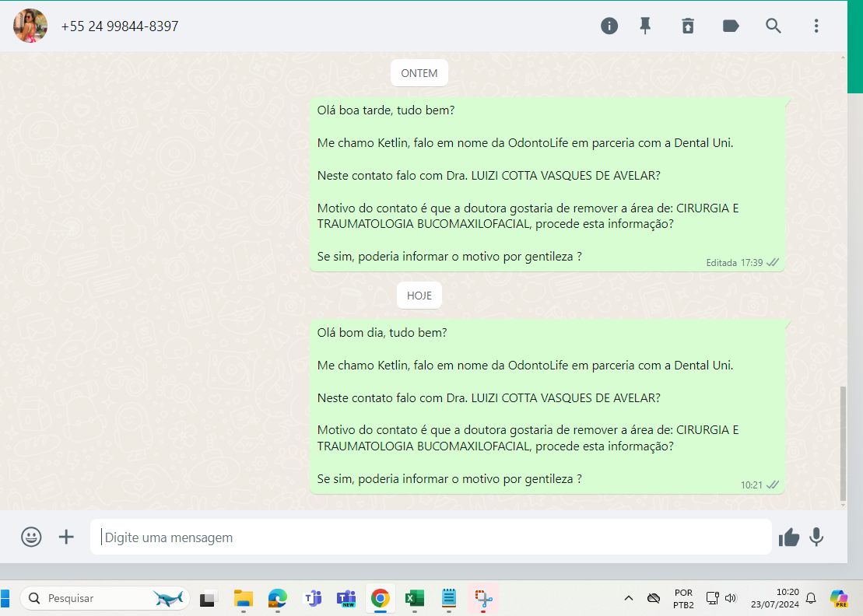The width and height of the screenshot is (863, 616).
Task: Search in conversation with magnifier icon
Action: [774, 26]
